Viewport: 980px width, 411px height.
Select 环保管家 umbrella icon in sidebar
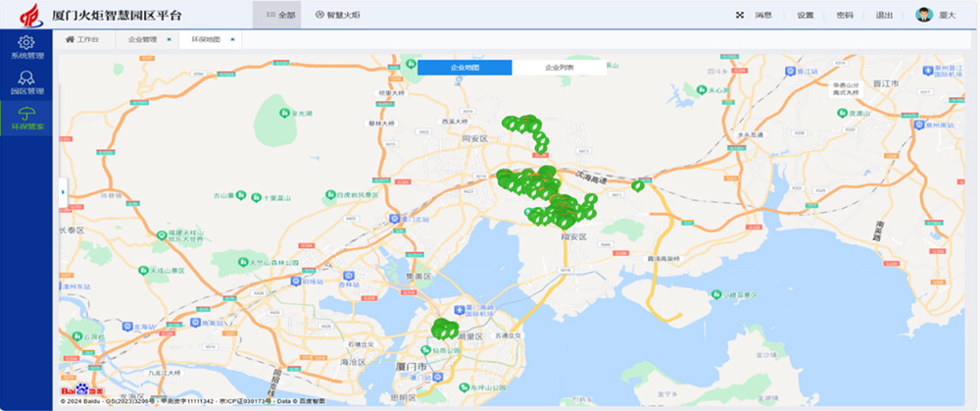[x=26, y=114]
